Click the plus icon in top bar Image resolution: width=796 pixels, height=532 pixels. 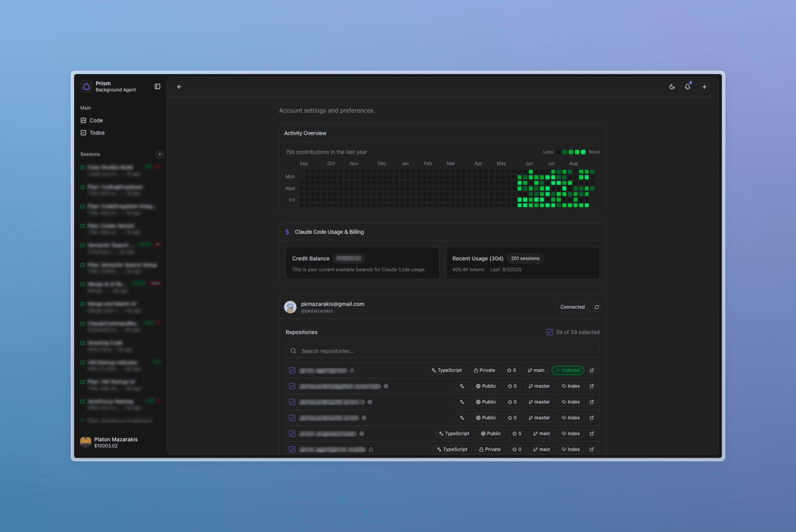[704, 87]
